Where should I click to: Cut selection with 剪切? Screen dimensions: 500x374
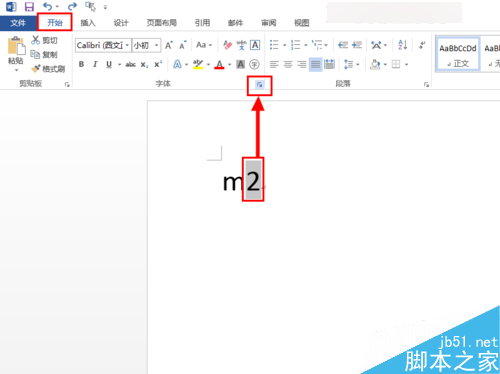tap(44, 40)
